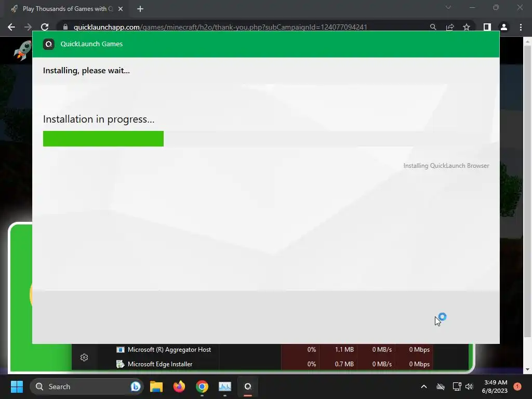Screen dimensions: 532x399
Task: Click Microsoft Edge Installer icon
Action: [121, 364]
